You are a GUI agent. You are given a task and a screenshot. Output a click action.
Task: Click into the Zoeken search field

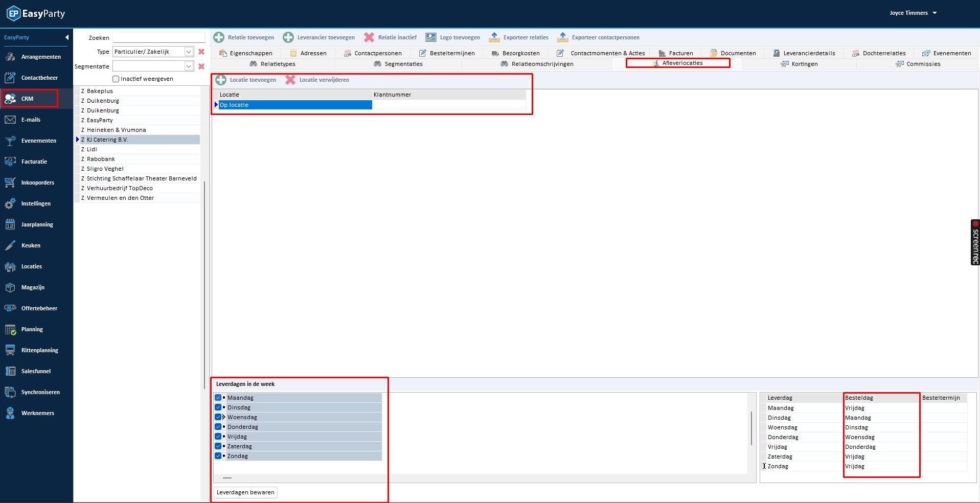(x=158, y=37)
